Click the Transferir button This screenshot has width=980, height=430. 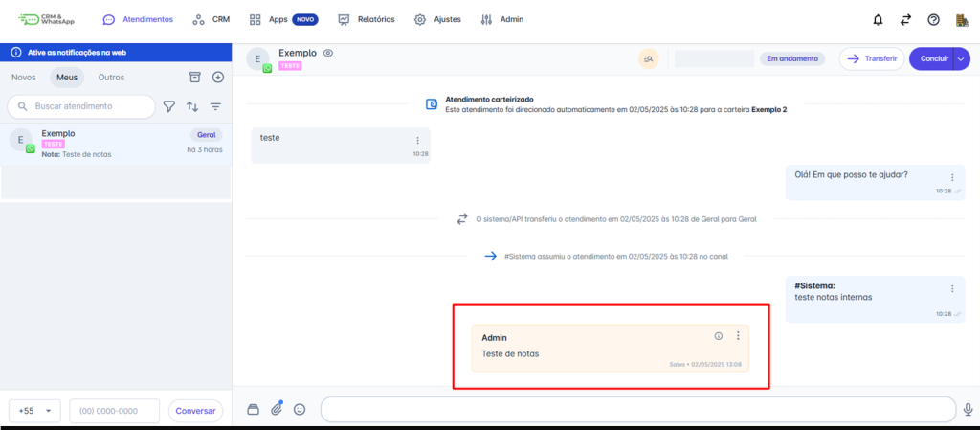[871, 58]
